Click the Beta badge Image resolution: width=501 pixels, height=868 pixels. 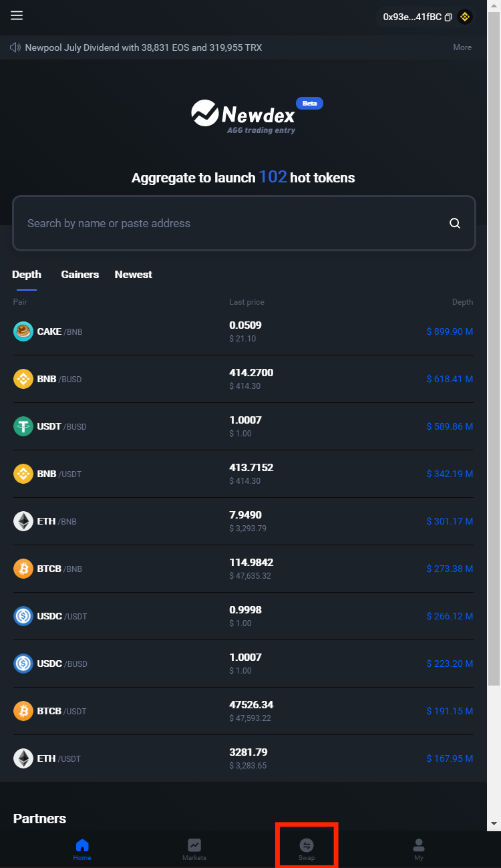(309, 104)
